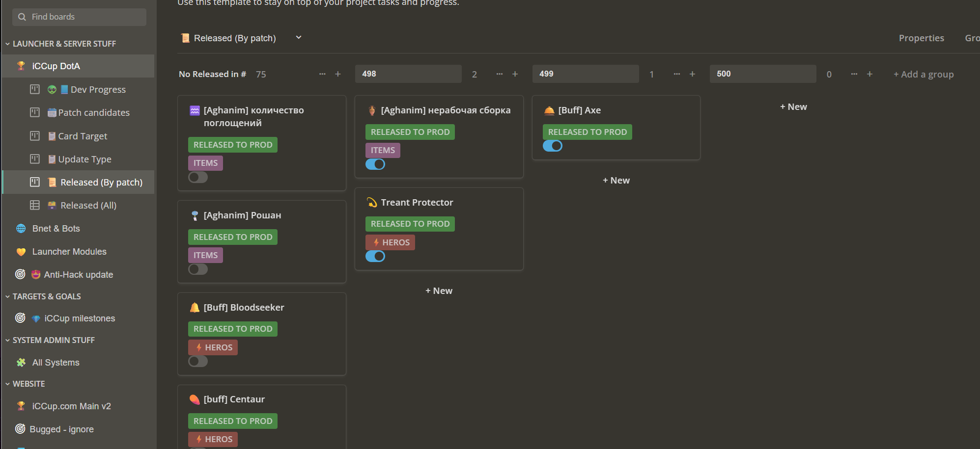
Task: Click + New under the 500 column
Action: pyautogui.click(x=793, y=106)
